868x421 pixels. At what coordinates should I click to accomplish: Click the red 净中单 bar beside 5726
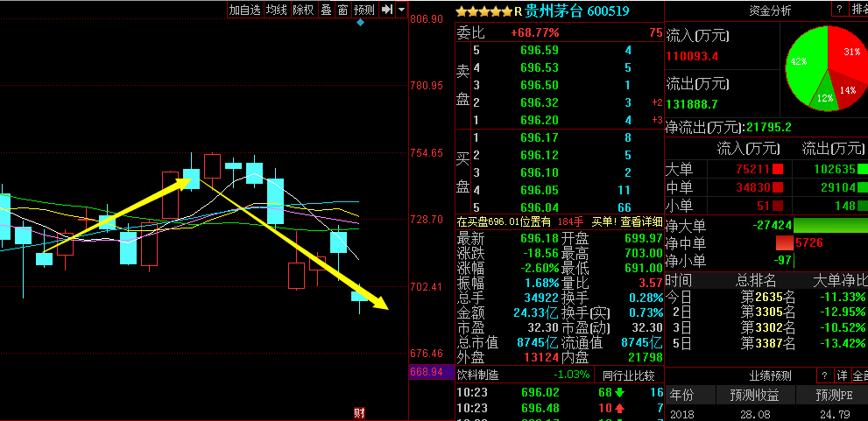(x=785, y=242)
